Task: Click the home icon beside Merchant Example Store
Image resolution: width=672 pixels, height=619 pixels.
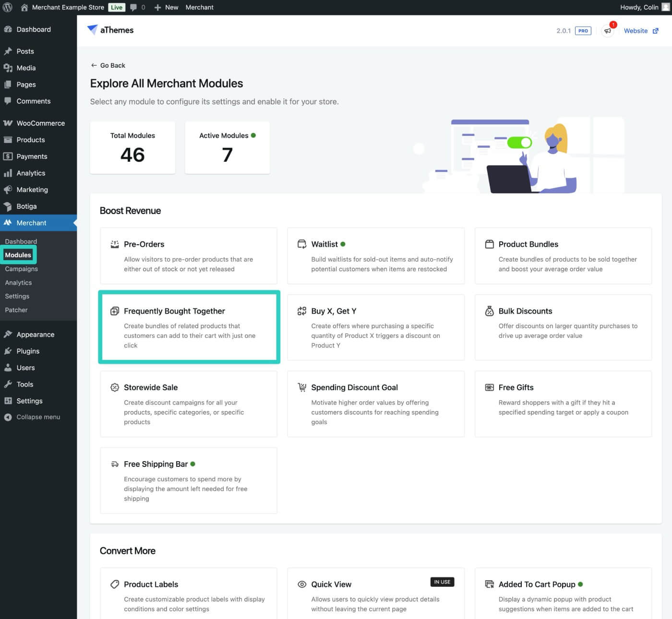Action: [24, 7]
